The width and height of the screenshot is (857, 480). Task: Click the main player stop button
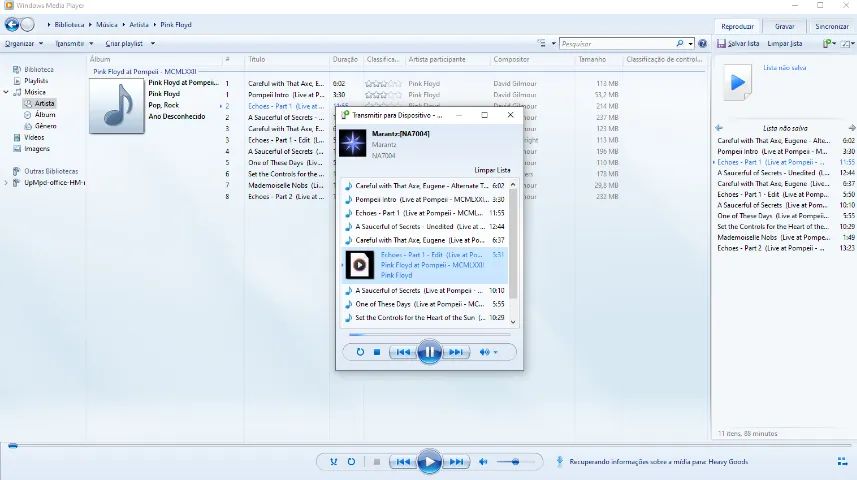coord(377,462)
